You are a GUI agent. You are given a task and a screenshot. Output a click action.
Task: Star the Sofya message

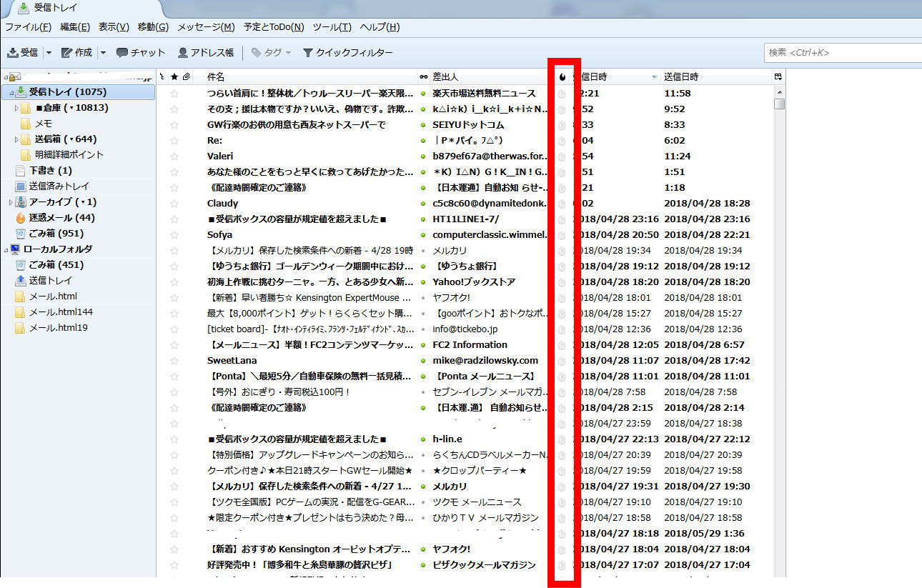click(174, 234)
